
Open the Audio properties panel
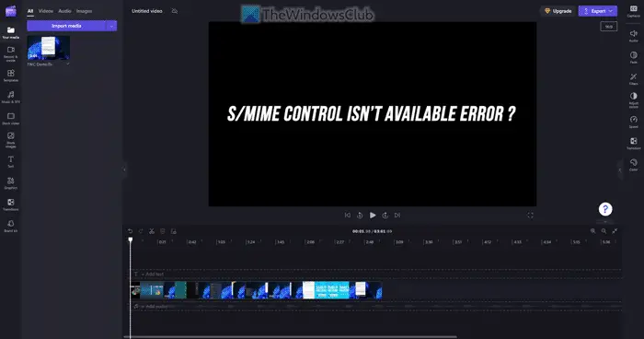coord(633,36)
